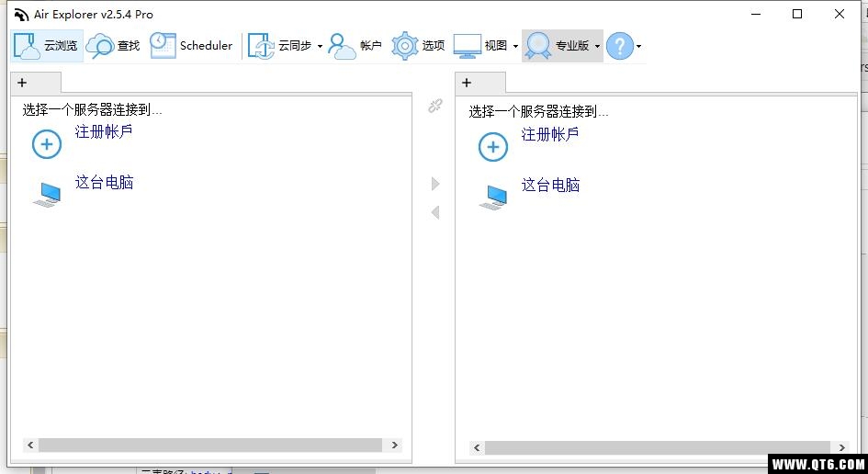
Task: Click right pane horizontal scrollbar thumb
Action: (657, 447)
